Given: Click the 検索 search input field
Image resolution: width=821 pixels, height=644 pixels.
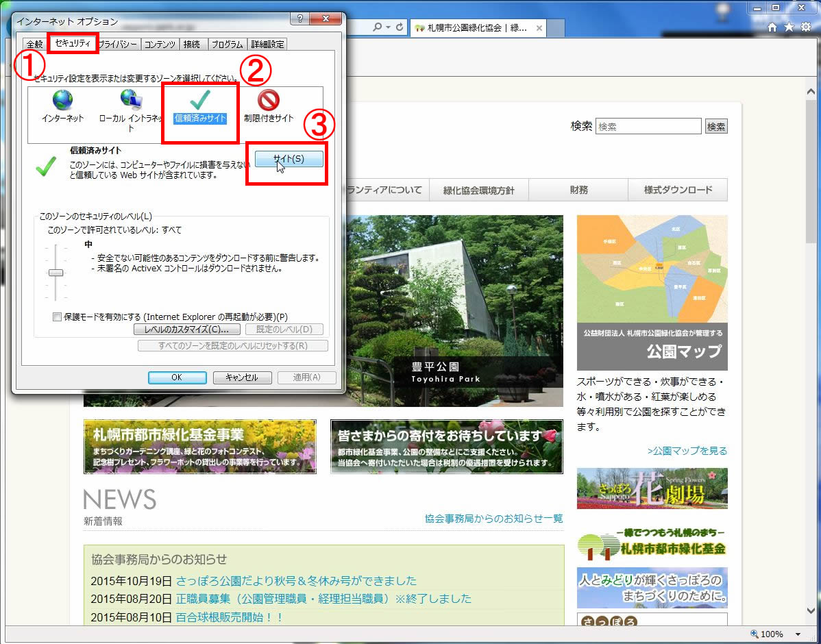Looking at the screenshot, I should point(648,125).
